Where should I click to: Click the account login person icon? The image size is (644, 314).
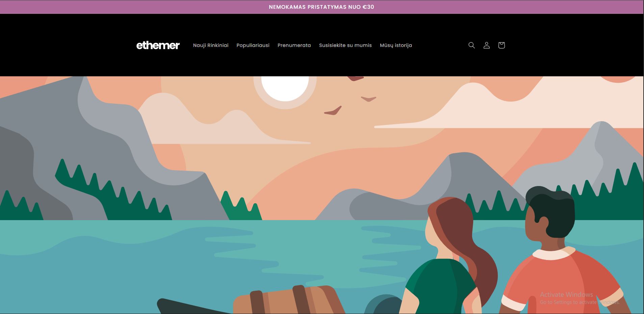click(x=486, y=45)
